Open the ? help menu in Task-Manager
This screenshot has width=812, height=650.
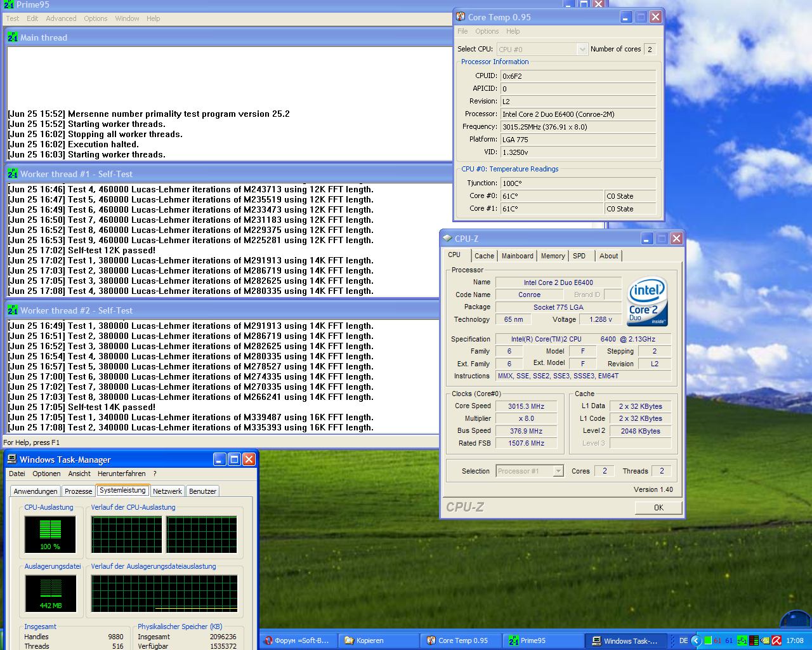(x=155, y=474)
